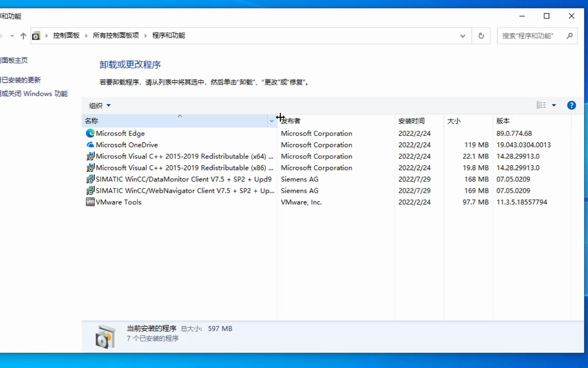588x368 pixels.
Task: Sort by the 名称 column header
Action: [175, 121]
